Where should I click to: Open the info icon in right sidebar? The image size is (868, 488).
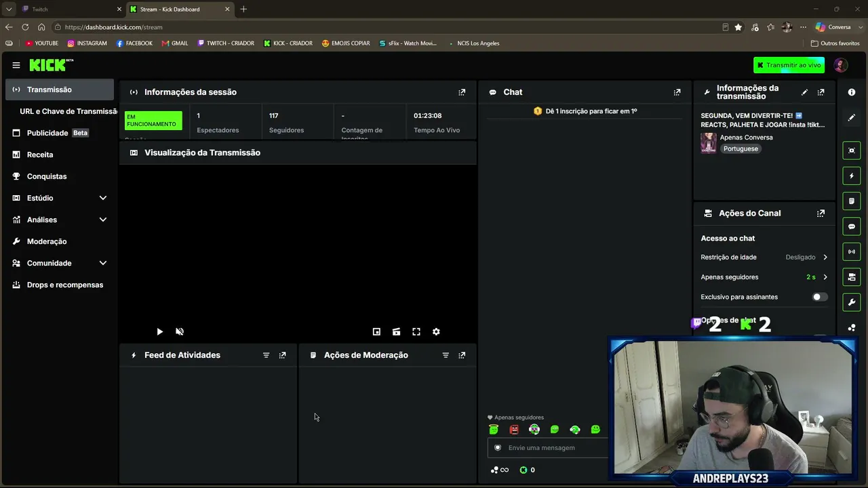[x=852, y=92]
